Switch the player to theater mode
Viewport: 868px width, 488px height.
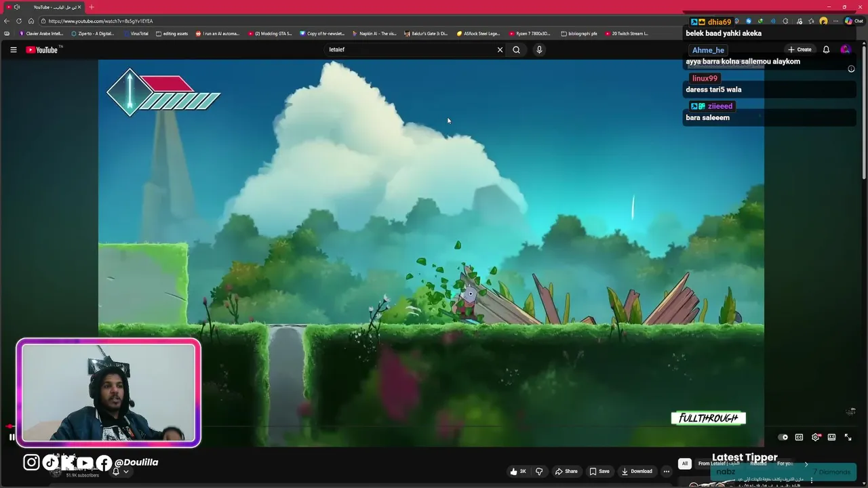coord(831,437)
